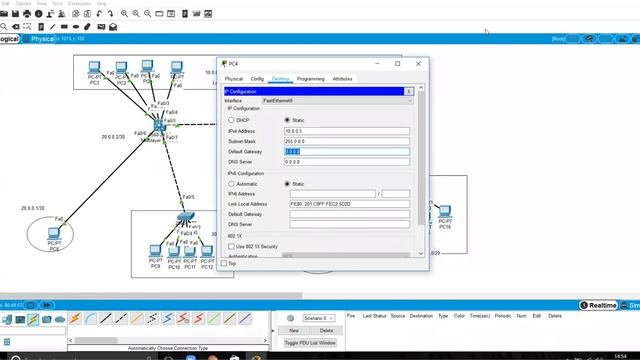Click the Zoom Out magnifier icon
Screen dimensions: 640x360
[x=147, y=14]
